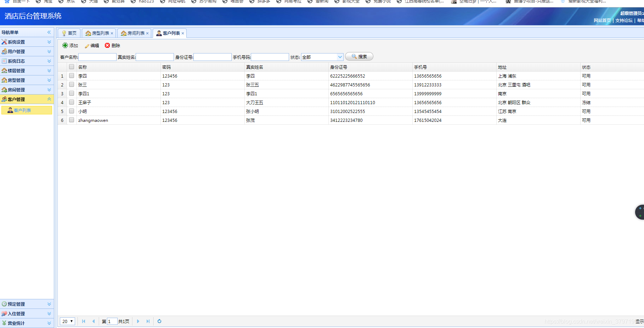Expand 系统设置 with its chevron
The image size is (644, 328).
pyautogui.click(x=49, y=42)
